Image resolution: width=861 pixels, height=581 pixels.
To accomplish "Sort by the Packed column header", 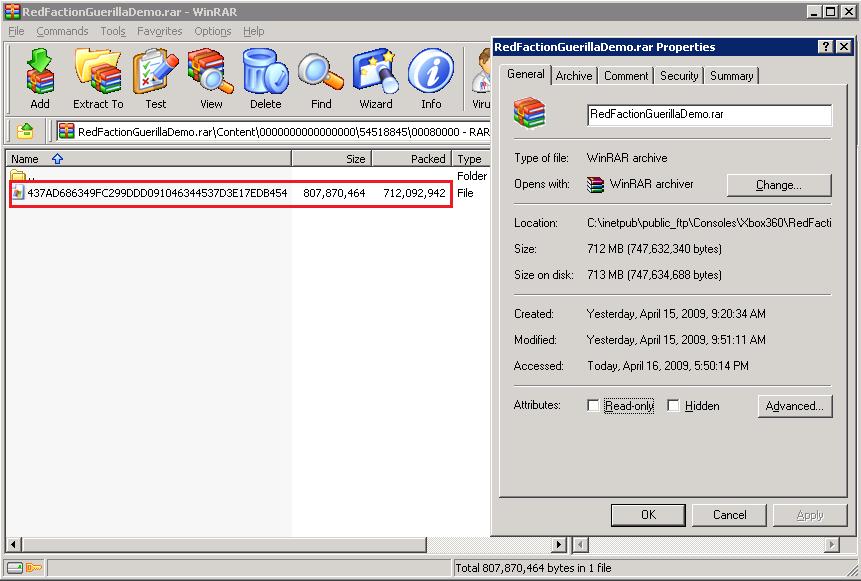I will (x=412, y=159).
